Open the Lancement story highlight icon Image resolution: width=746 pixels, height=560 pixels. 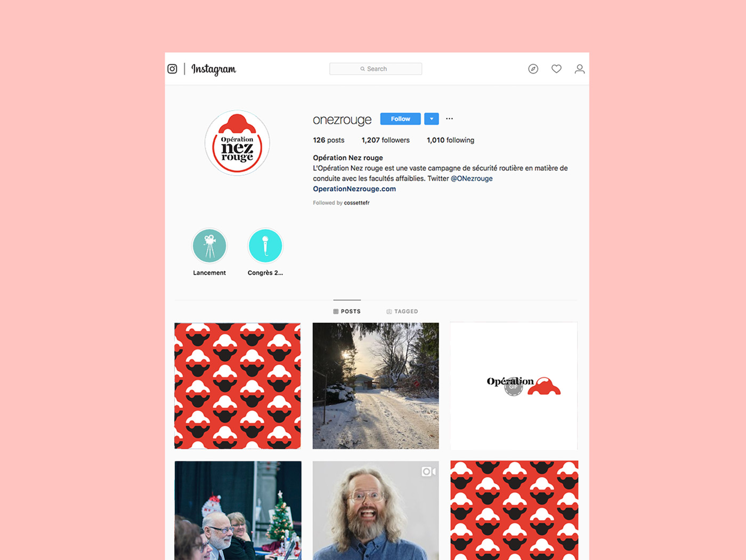point(209,246)
